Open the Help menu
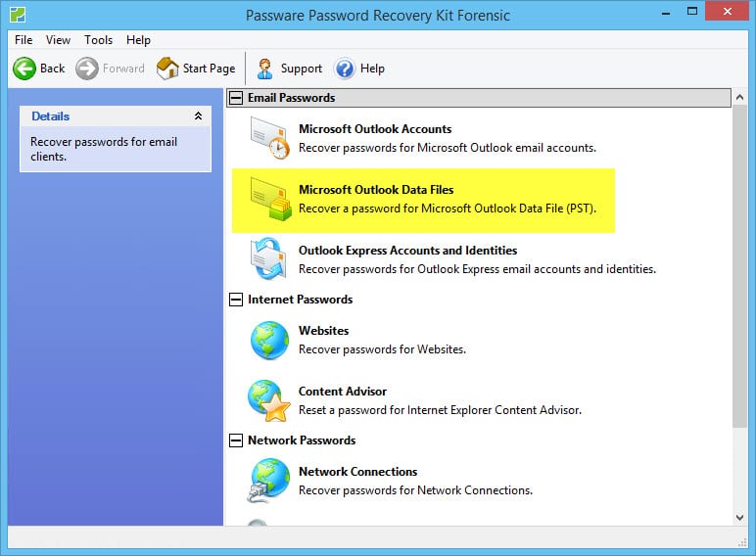 click(138, 40)
